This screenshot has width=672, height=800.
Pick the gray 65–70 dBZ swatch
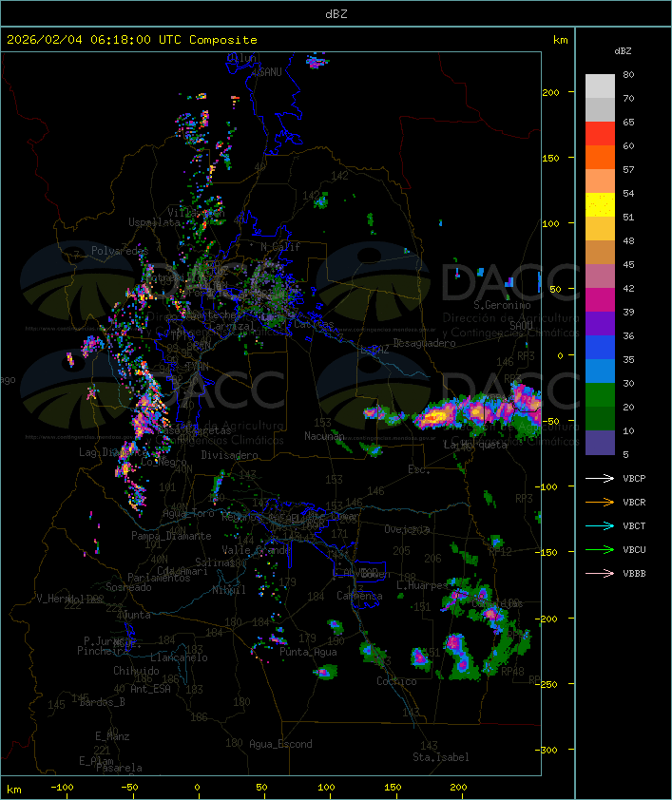pyautogui.click(x=600, y=109)
